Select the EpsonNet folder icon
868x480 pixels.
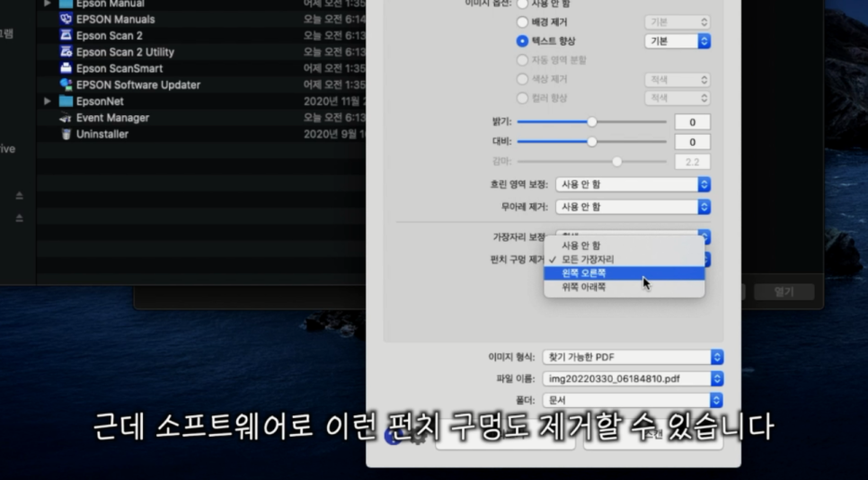pyautogui.click(x=66, y=102)
